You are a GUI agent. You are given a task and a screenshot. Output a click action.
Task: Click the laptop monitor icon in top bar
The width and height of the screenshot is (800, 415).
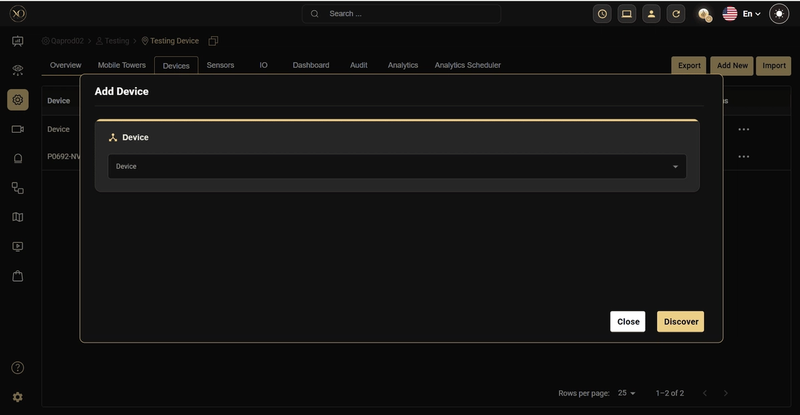click(627, 14)
